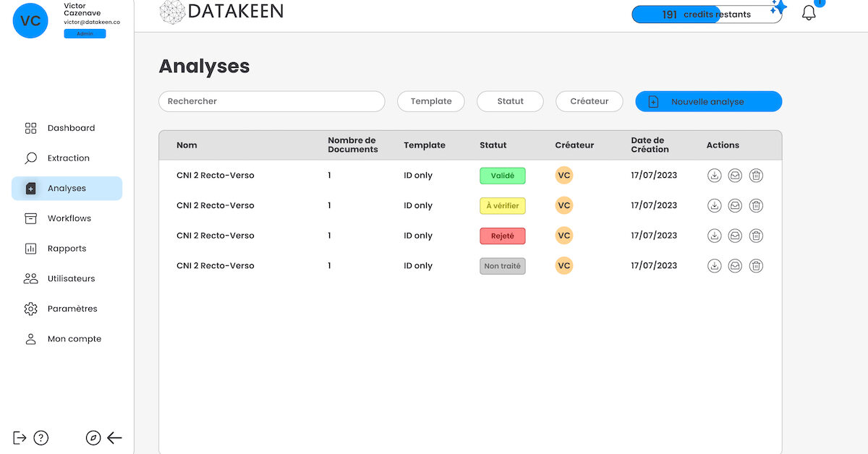Open the Template filter dropdown
This screenshot has width=868, height=454.
430,101
